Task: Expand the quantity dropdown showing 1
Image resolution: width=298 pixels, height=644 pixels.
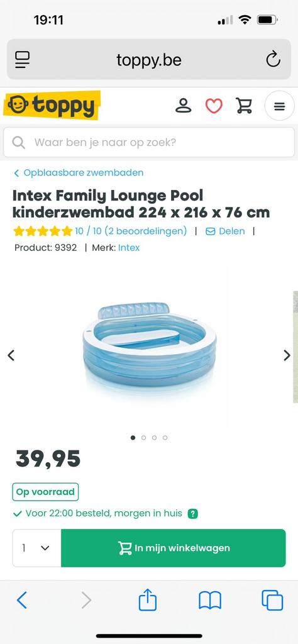Action: [37, 548]
